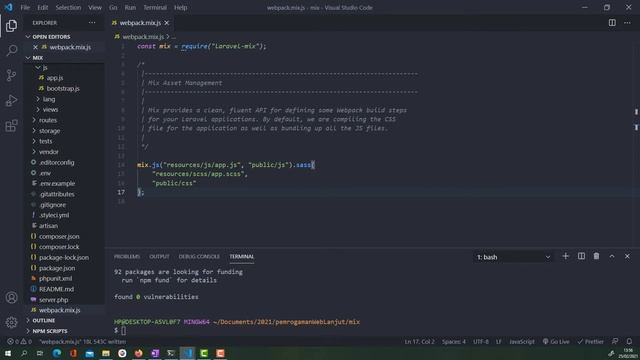Kill the terminal with trash icon
The height and width of the screenshot is (360, 640).
click(x=596, y=256)
